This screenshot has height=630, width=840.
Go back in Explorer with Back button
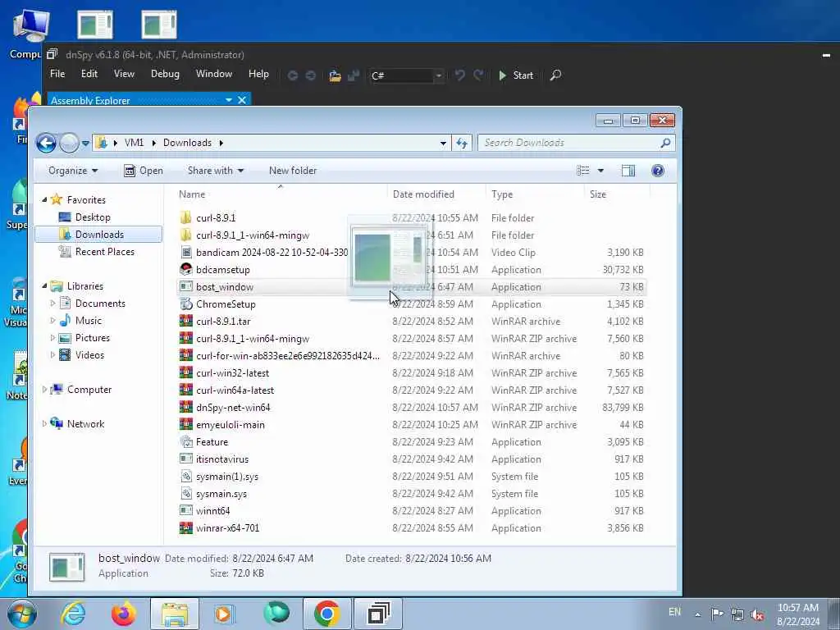click(47, 143)
